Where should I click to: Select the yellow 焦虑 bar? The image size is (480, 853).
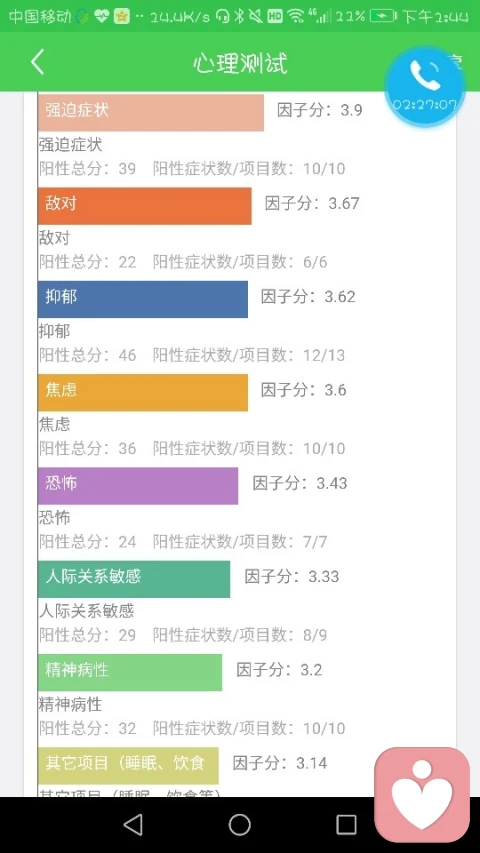(x=143, y=392)
